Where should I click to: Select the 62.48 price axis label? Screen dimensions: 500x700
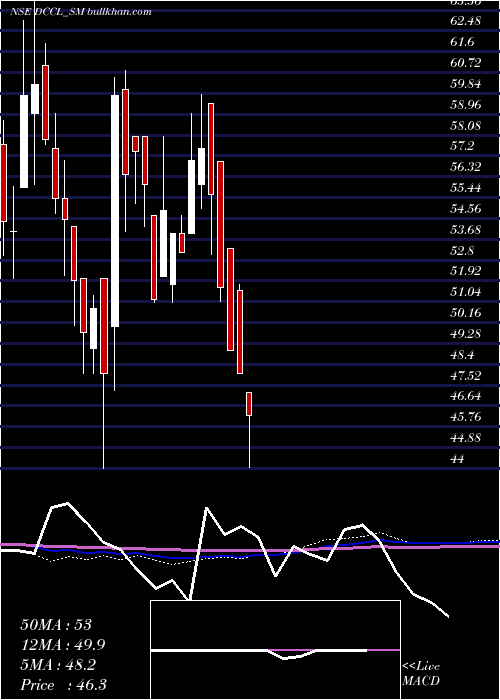(466, 21)
